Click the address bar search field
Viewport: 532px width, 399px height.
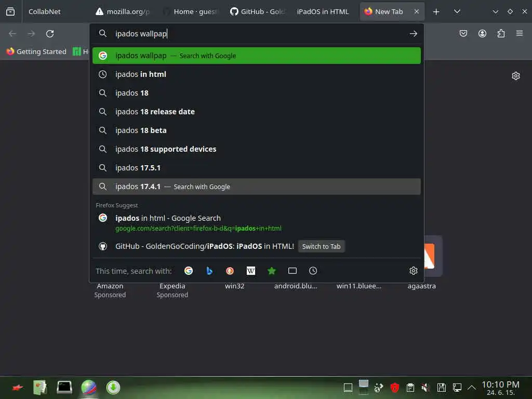(258, 34)
